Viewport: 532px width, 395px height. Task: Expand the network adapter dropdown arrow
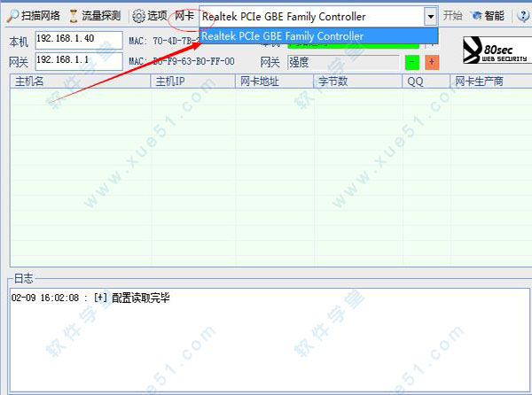(431, 16)
